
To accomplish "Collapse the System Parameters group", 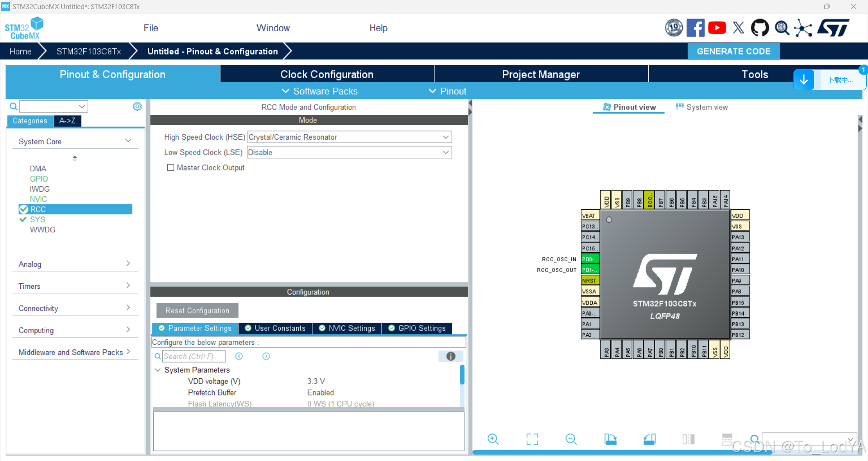I will pyautogui.click(x=158, y=370).
